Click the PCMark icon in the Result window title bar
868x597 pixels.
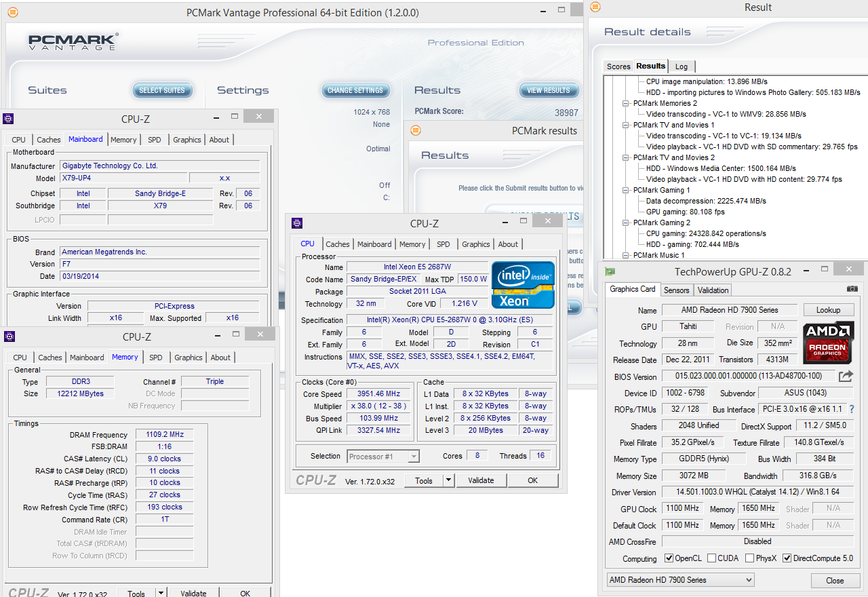(595, 7)
